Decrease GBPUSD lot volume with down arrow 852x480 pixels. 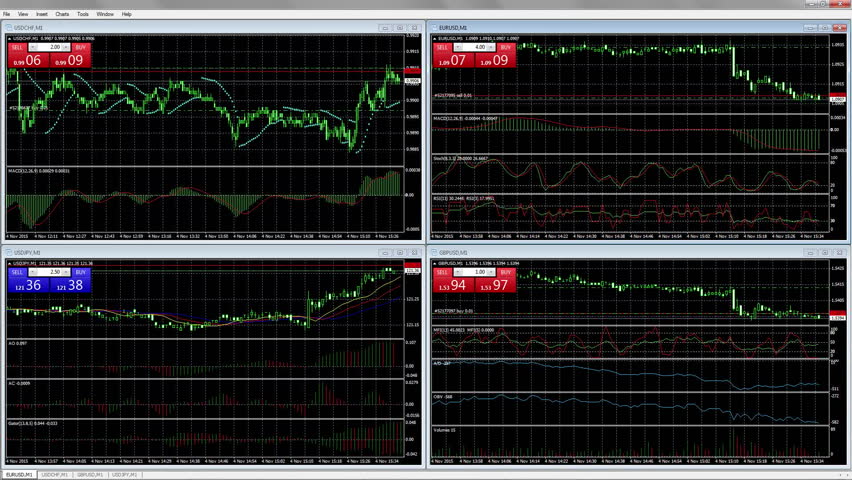coord(458,272)
